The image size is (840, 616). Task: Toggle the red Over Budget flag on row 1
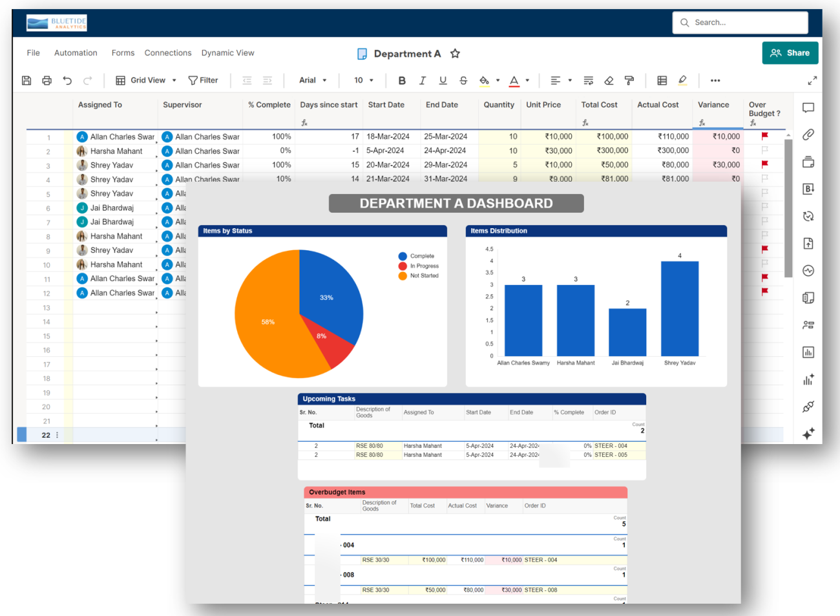click(x=764, y=136)
